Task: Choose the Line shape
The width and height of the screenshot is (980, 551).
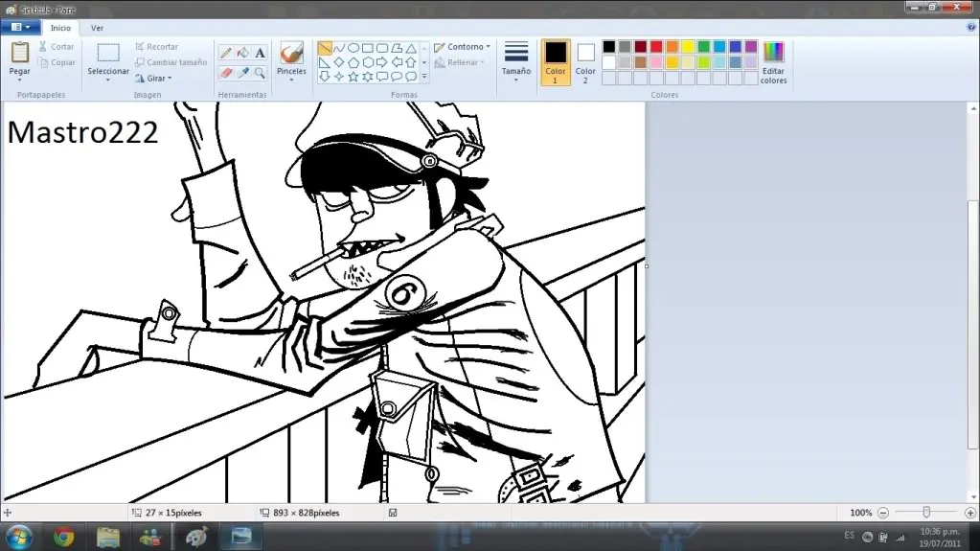Action: (x=325, y=48)
